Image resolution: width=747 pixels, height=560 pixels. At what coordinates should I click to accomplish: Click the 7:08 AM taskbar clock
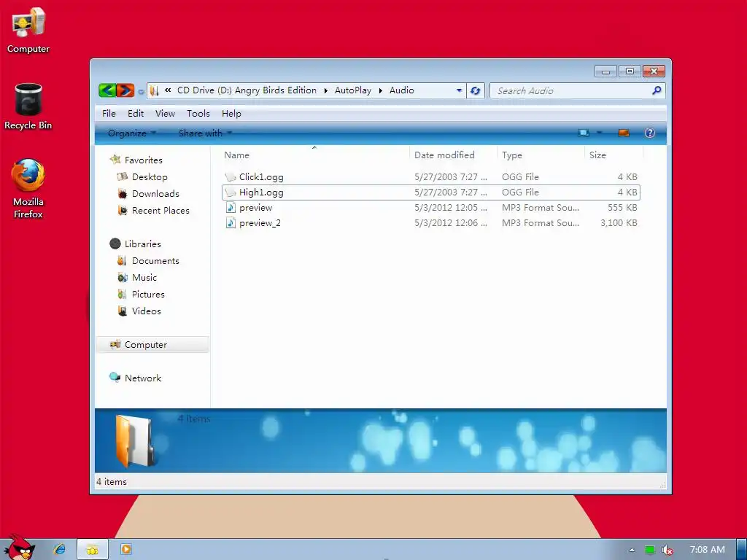[708, 550]
